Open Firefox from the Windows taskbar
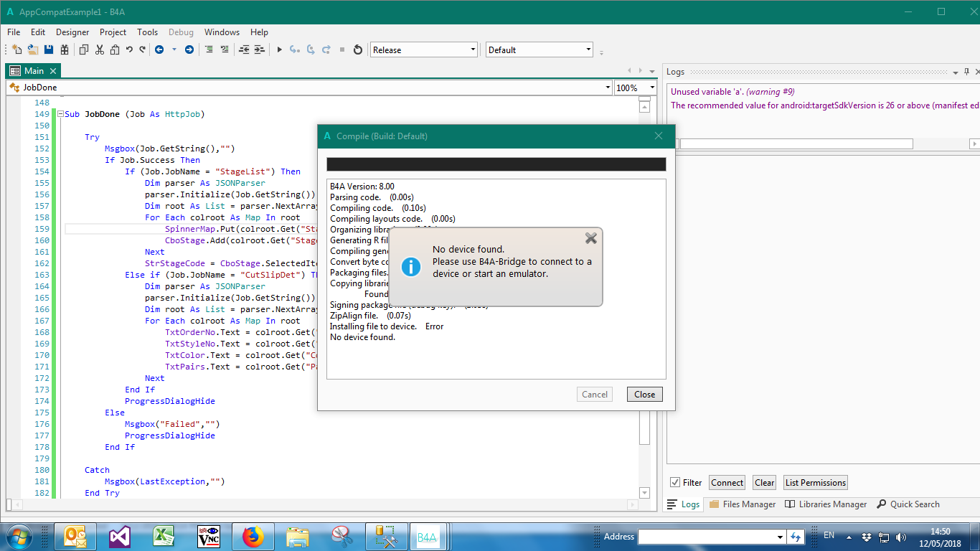 click(x=253, y=537)
